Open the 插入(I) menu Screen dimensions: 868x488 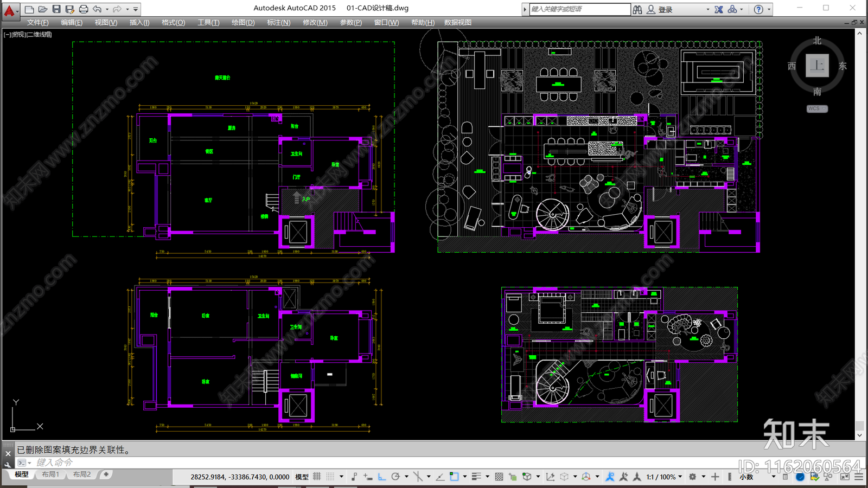click(x=139, y=22)
